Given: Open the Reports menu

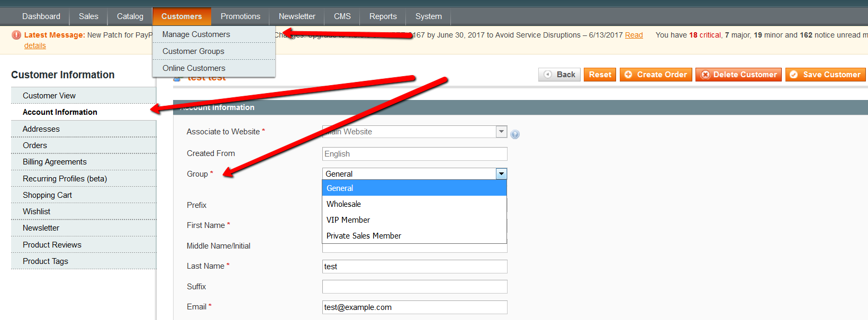Looking at the screenshot, I should (383, 16).
